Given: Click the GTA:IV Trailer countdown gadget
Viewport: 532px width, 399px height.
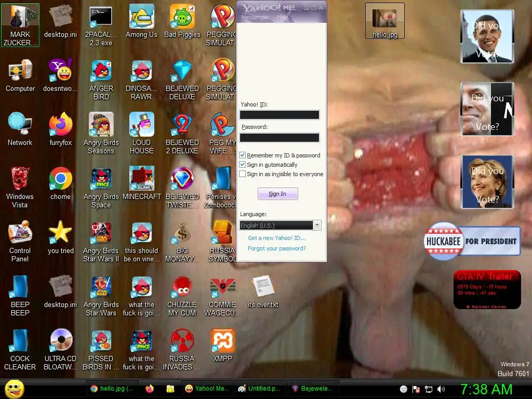Looking at the screenshot, I should click(487, 290).
